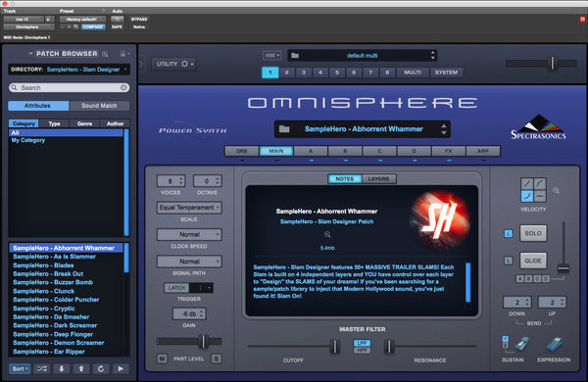Click the shuffle patches icon
This screenshot has height=382, width=588.
pos(41,369)
